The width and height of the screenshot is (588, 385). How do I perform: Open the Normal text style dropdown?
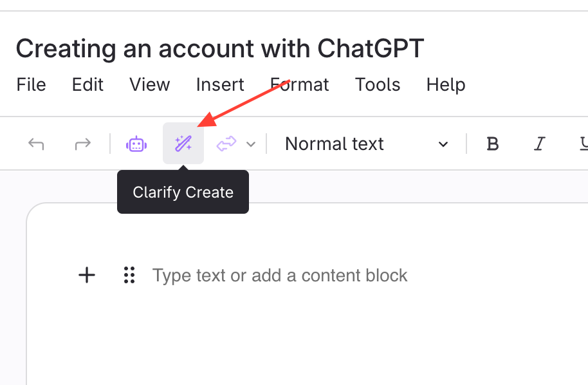click(366, 144)
